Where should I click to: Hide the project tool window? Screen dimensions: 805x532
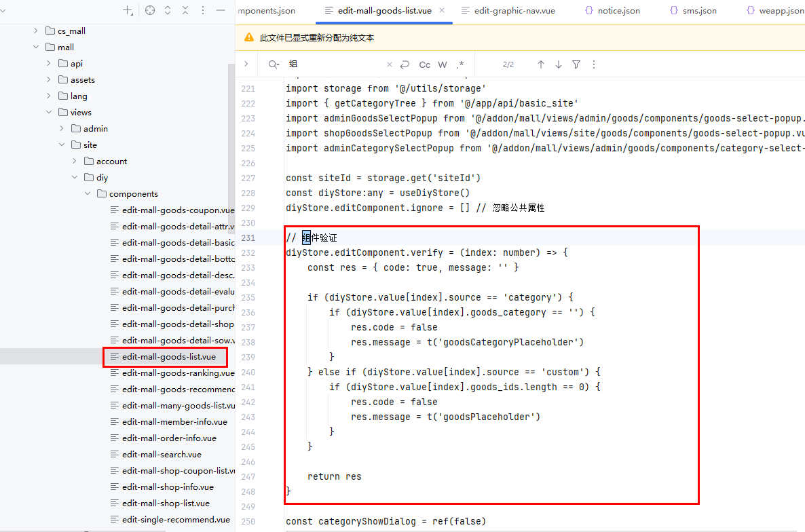(x=221, y=10)
